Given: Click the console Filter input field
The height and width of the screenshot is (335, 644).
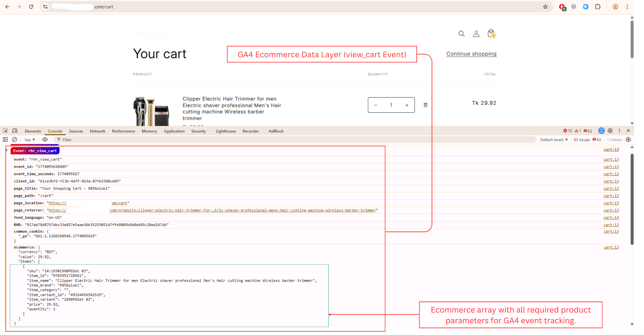Looking at the screenshot, I should [x=295, y=140].
